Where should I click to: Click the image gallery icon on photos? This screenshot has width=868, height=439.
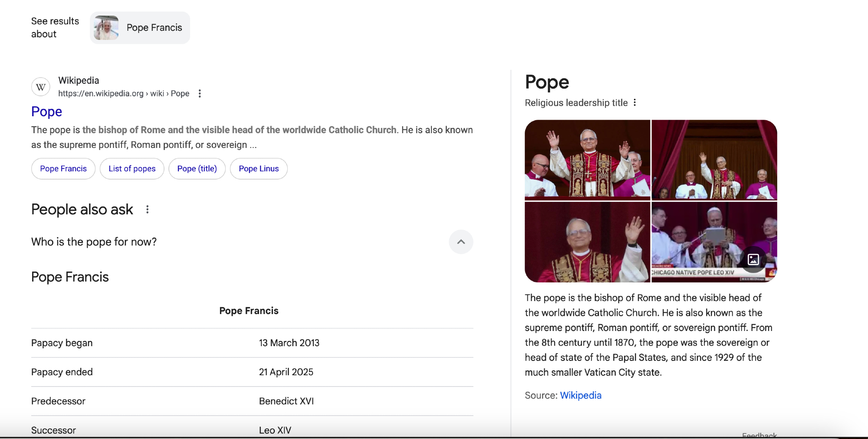pyautogui.click(x=753, y=259)
